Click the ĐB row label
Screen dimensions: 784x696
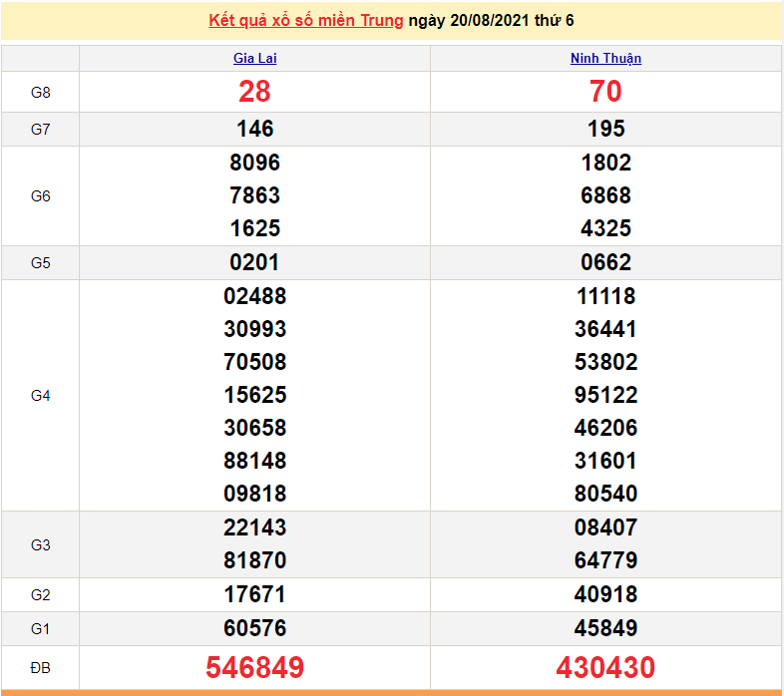coord(40,667)
